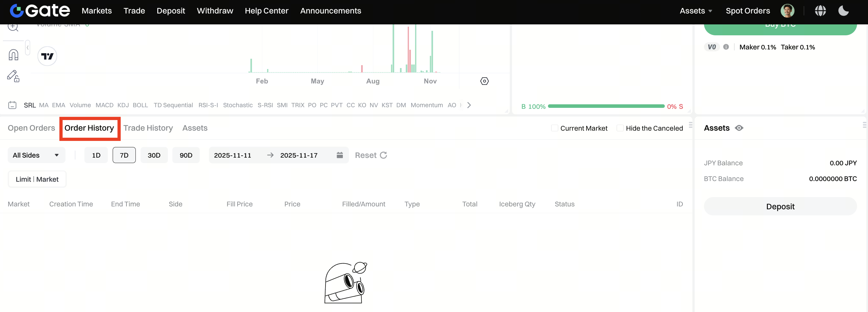868x312 pixels.
Task: Toggle assets balance visibility eye
Action: tap(739, 128)
